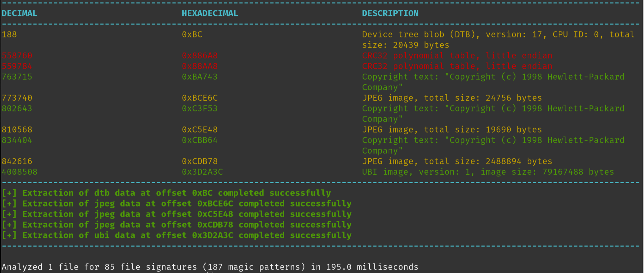Viewport: 644px width, 273px height.
Task: Click the jpeg extraction line for offset 0xCDB78
Action: [177, 225]
